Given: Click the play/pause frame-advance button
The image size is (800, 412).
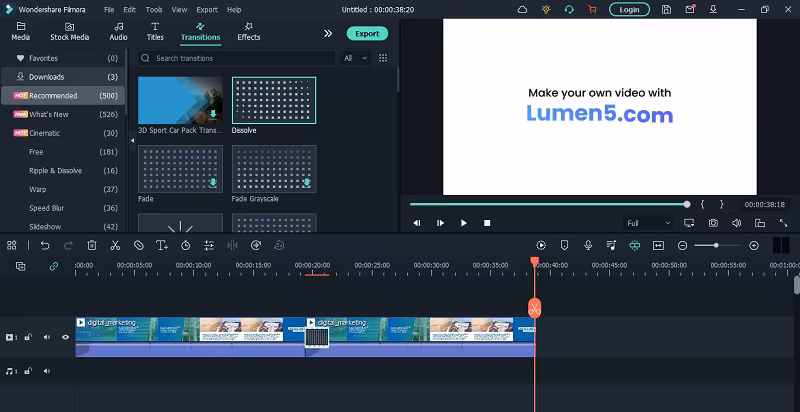Looking at the screenshot, I should 440,223.
